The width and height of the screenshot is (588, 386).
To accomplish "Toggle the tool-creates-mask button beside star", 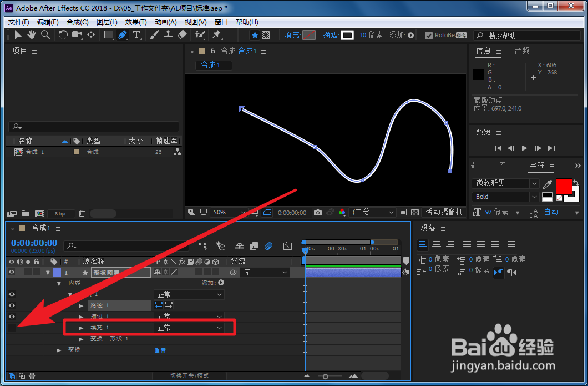I will click(x=266, y=35).
